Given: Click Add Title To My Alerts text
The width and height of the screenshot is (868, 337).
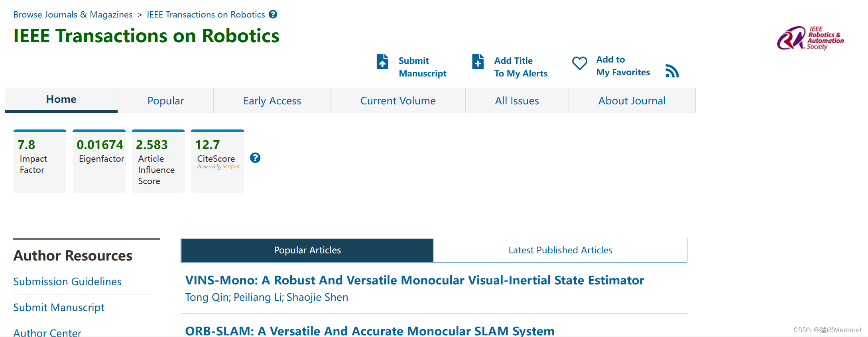Looking at the screenshot, I should tap(521, 67).
